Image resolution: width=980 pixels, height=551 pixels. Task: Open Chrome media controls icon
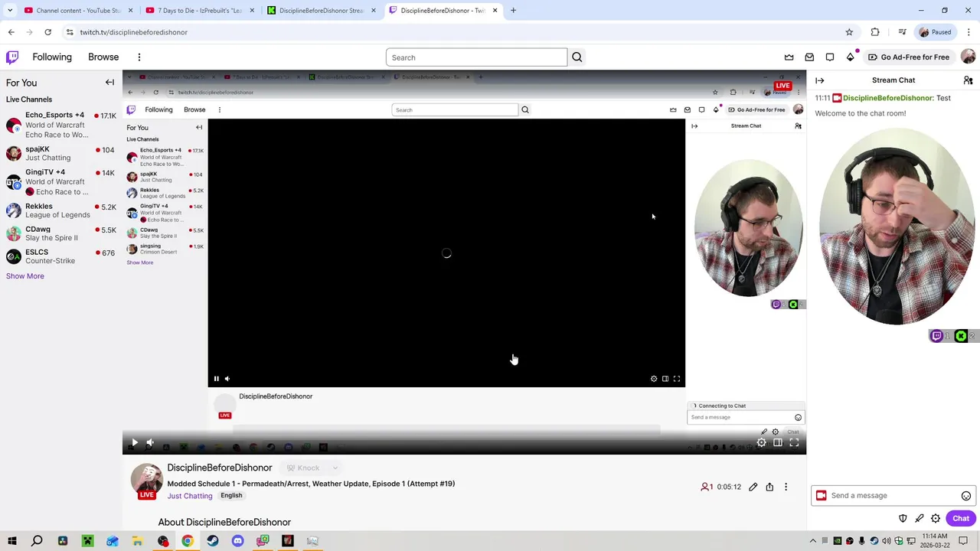click(903, 32)
